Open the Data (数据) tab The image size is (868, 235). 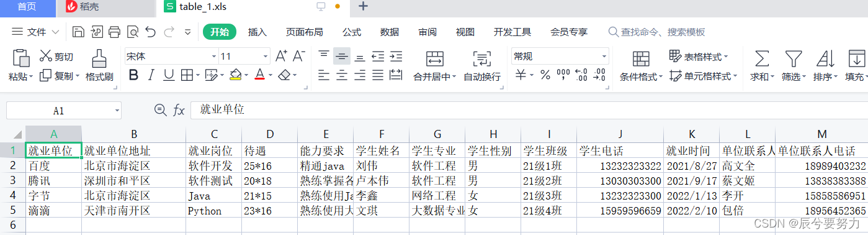point(390,32)
